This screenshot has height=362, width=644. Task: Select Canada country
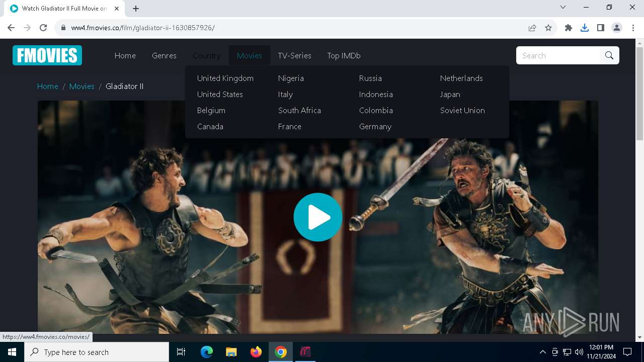[210, 126]
